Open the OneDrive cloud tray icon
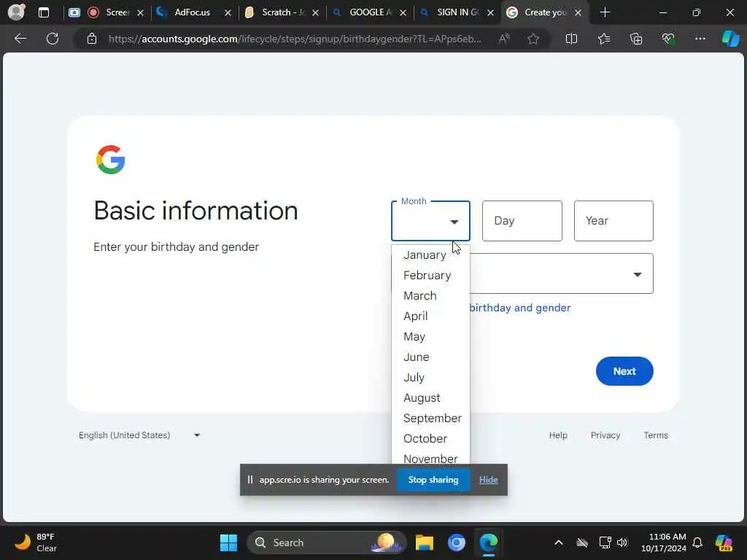The width and height of the screenshot is (747, 560). click(582, 542)
